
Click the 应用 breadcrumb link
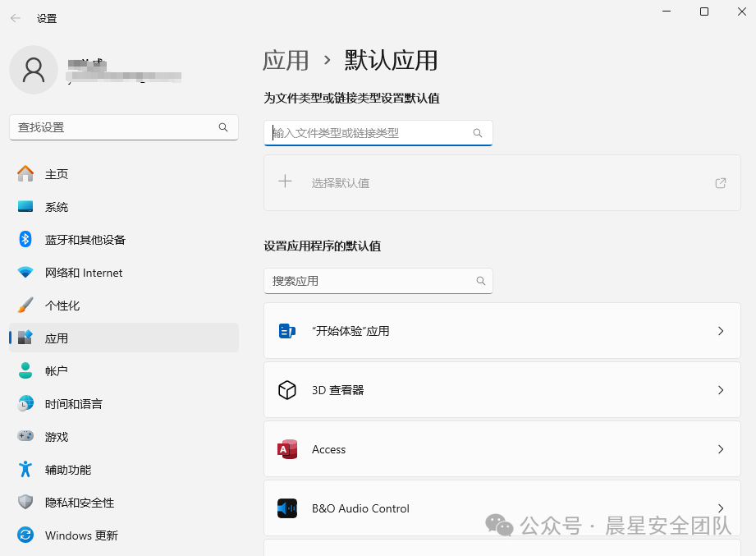pyautogui.click(x=286, y=61)
